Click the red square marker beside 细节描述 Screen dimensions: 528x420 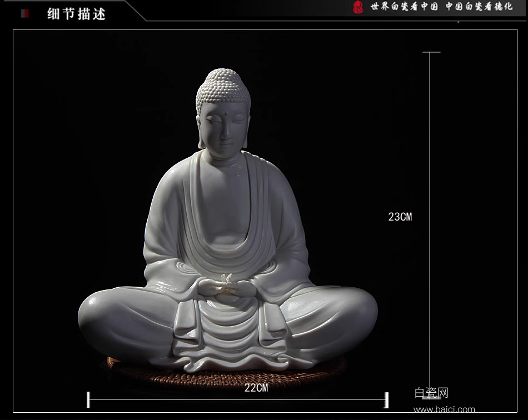point(24,13)
